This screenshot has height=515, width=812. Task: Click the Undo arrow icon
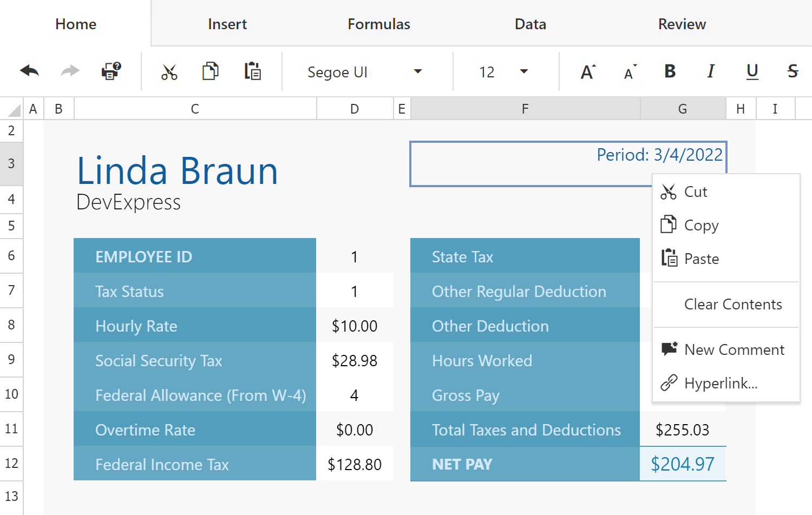(30, 71)
